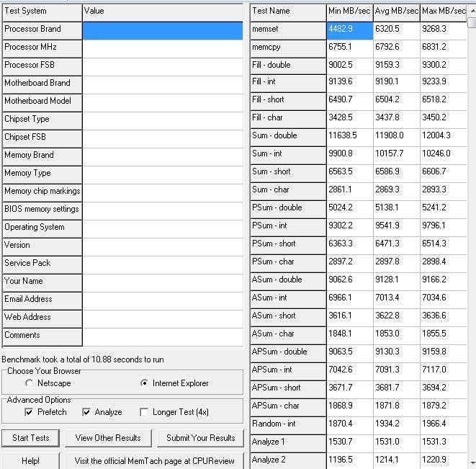Click the Test System column header
The image size is (476, 469).
42,13
